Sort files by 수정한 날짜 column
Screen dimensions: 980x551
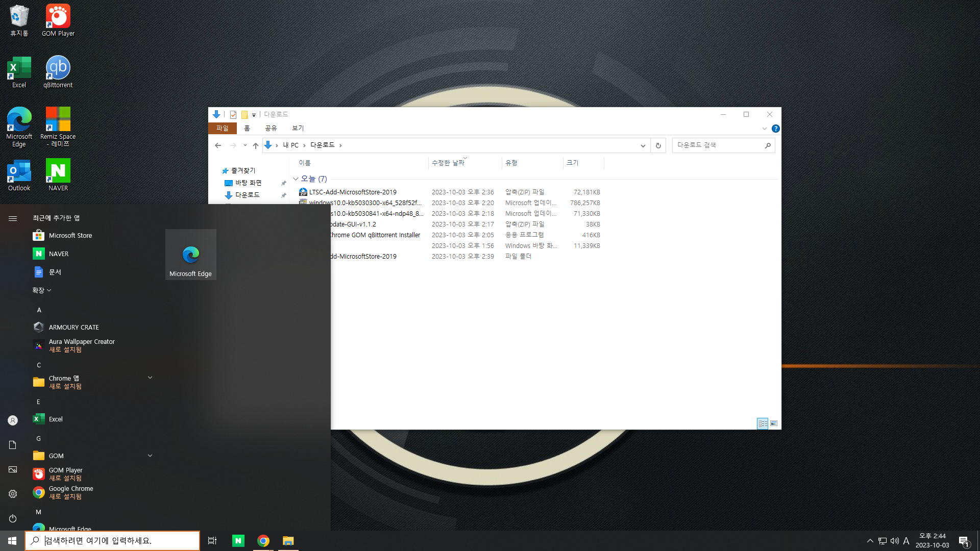click(x=465, y=163)
